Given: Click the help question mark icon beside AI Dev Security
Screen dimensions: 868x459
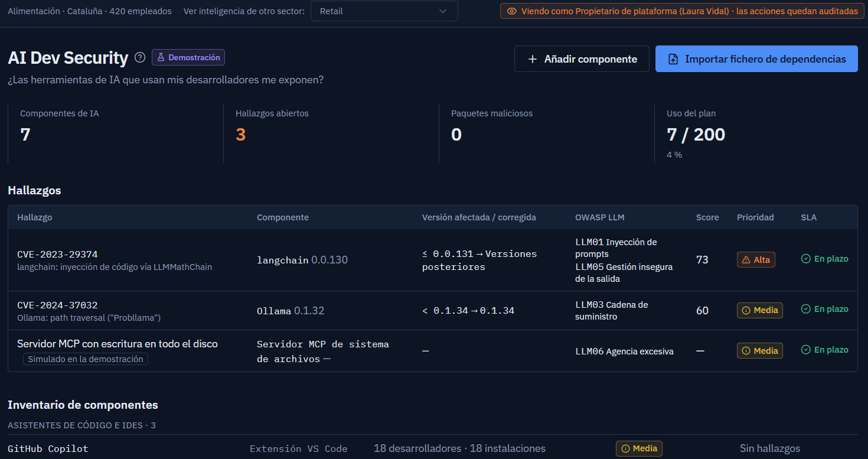Looking at the screenshot, I should [140, 57].
